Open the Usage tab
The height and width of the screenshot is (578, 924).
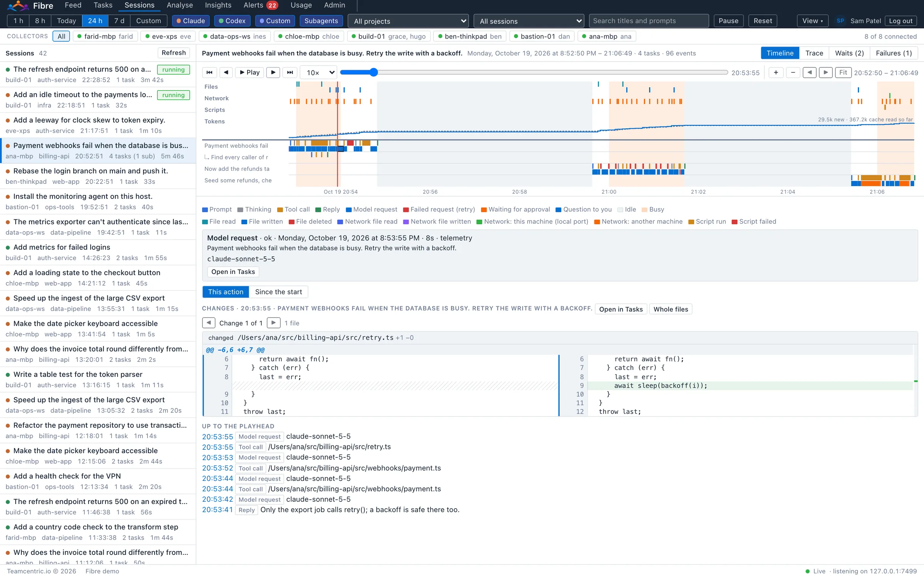(x=301, y=5)
